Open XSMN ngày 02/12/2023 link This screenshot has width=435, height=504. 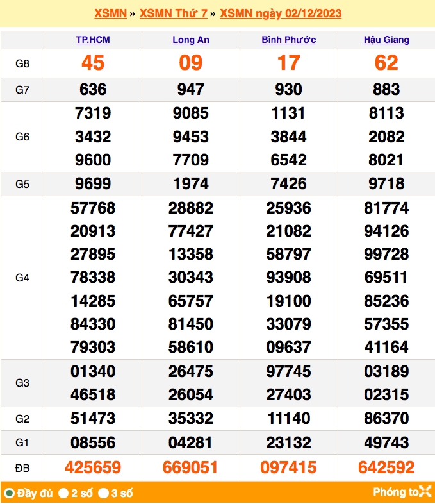tap(281, 13)
